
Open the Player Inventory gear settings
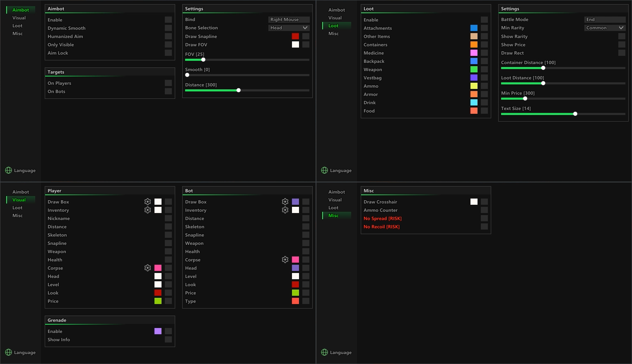(147, 210)
